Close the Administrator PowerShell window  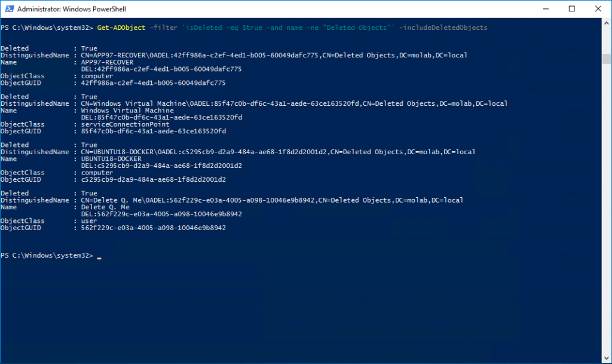click(599, 9)
